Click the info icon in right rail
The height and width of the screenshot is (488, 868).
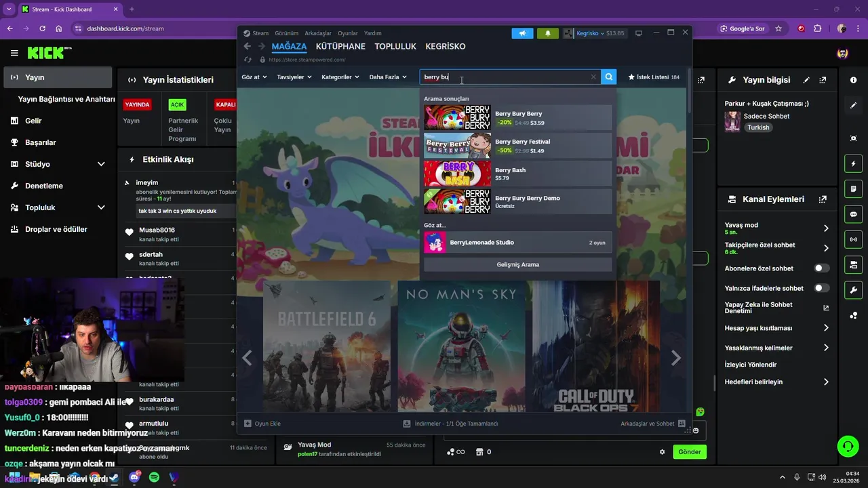point(853,80)
